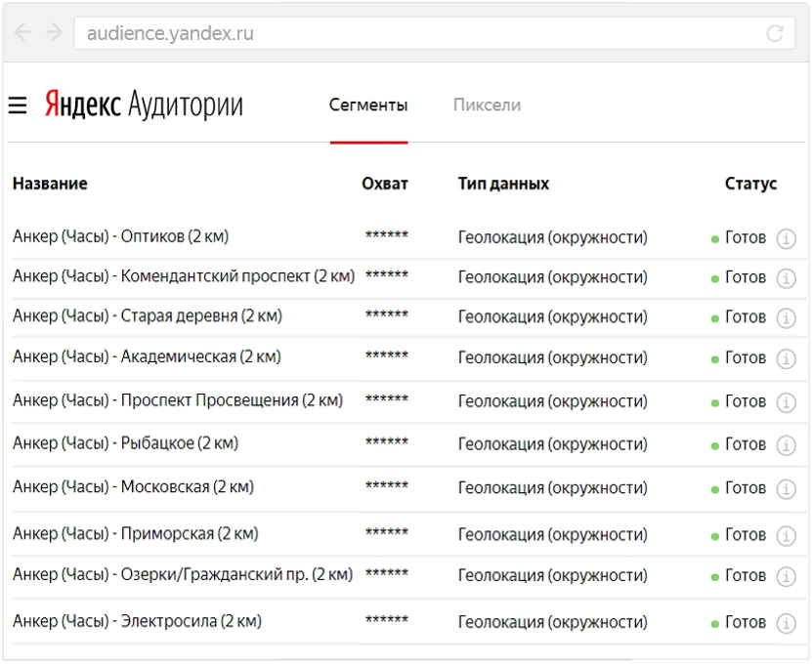Viewport: 812px width, 668px height.
Task: Reload the page using the refresh icon
Action: (775, 33)
